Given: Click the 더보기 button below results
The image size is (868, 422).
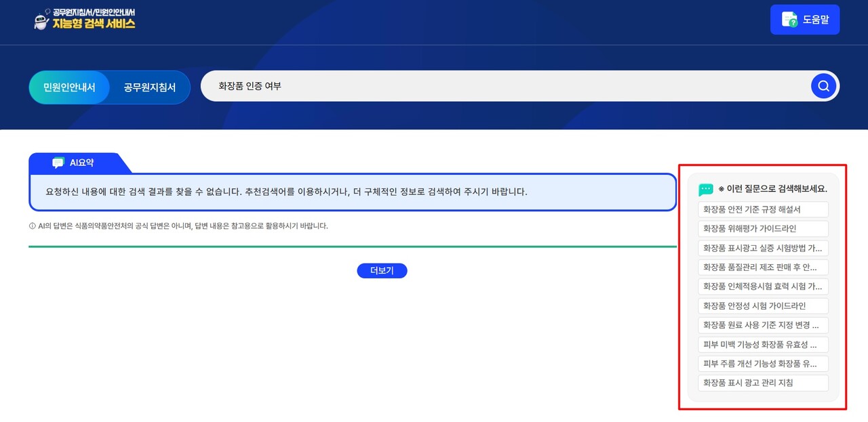Looking at the screenshot, I should (x=382, y=270).
